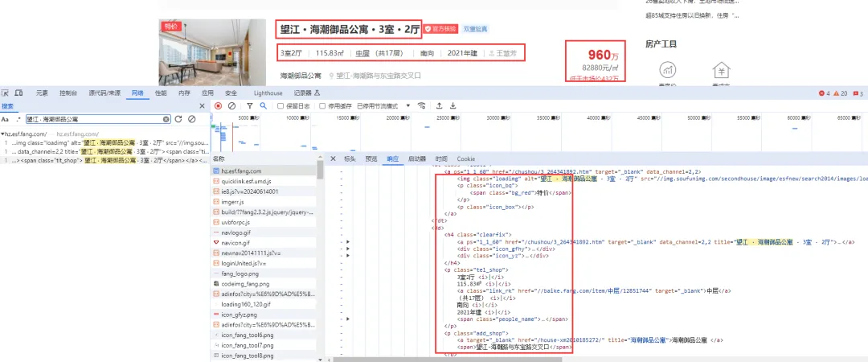Screen dimensions: 868x362
Task: Select search result with span class="tit_shop"
Action: coord(105,159)
